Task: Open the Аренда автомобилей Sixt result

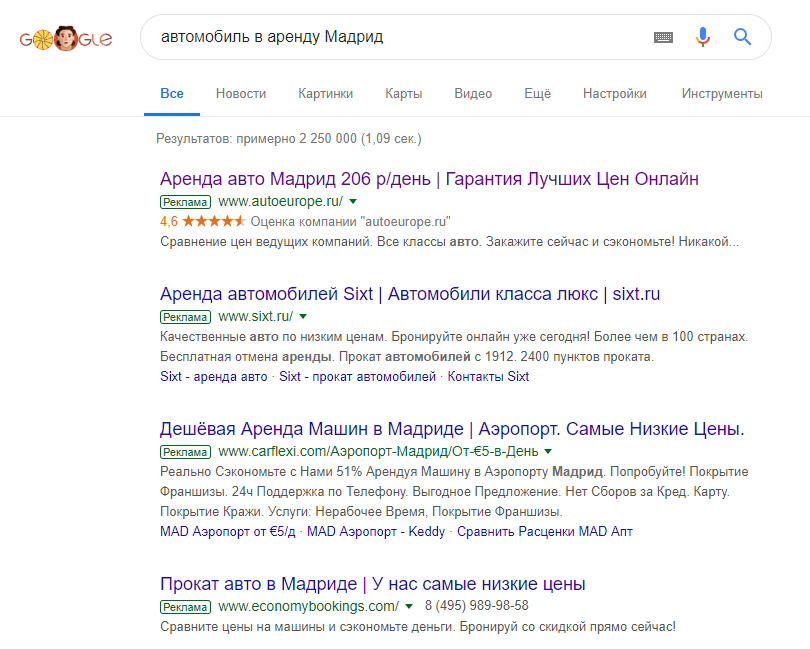Action: [x=410, y=294]
